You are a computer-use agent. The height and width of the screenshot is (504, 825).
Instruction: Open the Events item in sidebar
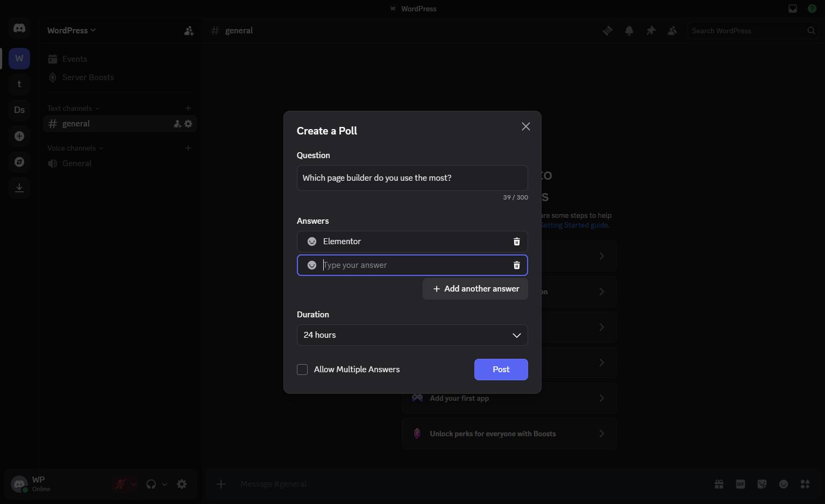coord(119,59)
